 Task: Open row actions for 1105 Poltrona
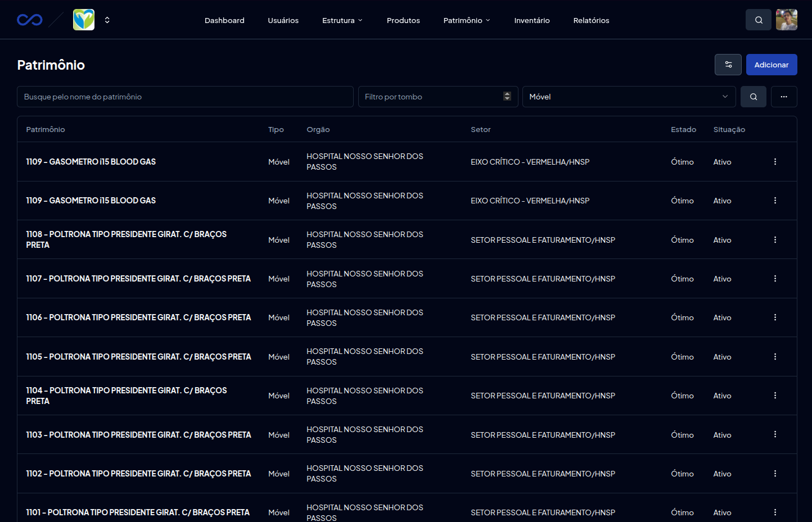point(775,357)
